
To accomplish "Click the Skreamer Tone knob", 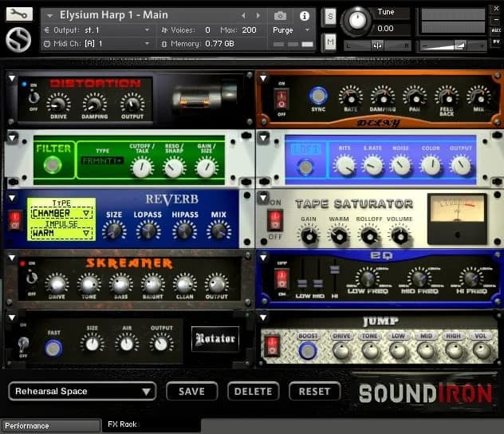I will 89,284.
